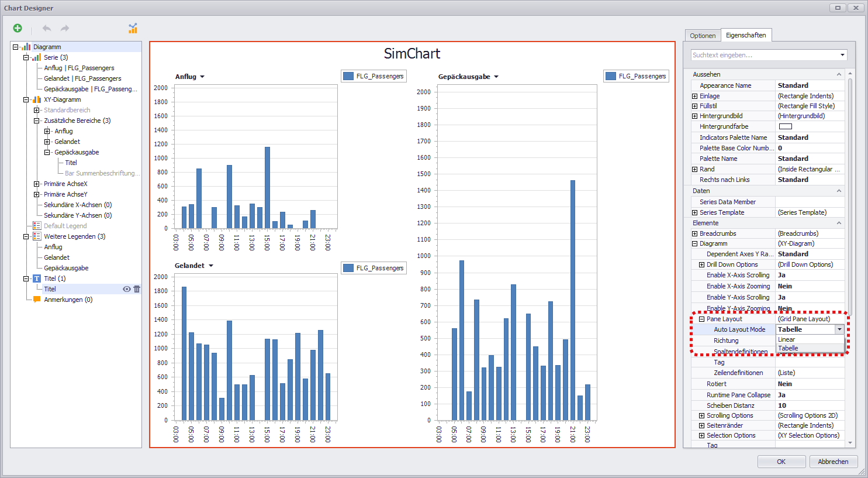
Task: Click the Anmerkungen note icon
Action: [x=37, y=300]
